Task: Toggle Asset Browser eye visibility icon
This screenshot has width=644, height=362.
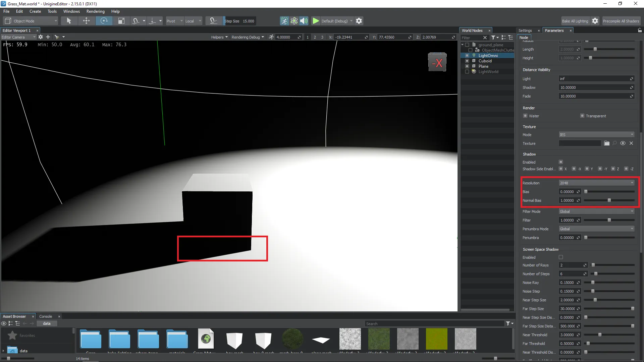Action: tap(4, 323)
